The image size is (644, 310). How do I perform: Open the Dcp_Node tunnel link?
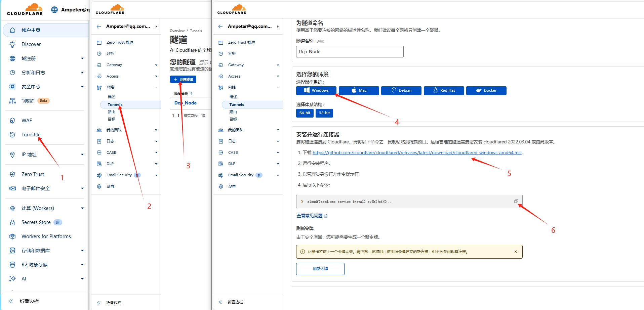(186, 103)
